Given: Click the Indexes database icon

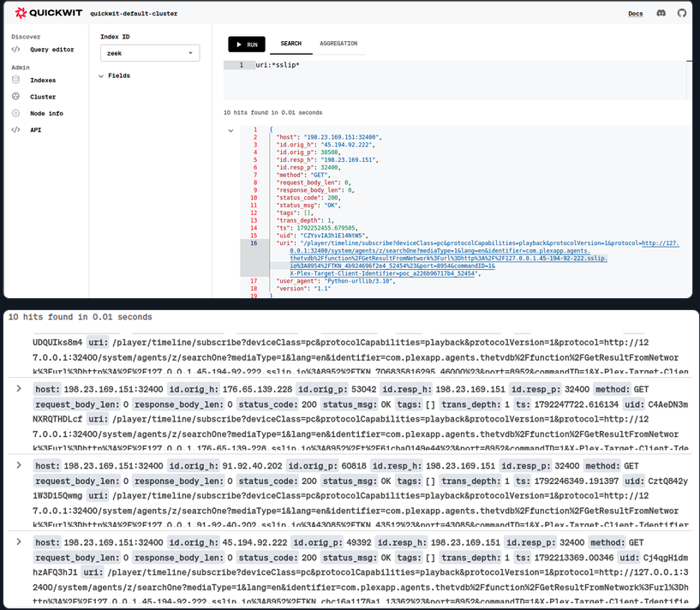Looking at the screenshot, I should pos(15,80).
